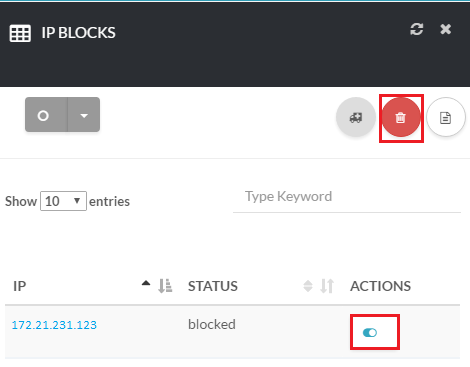Screen dimensions: 470x367
Task: Click the up-down arrows icon in STATUS column
Action: tap(327, 286)
